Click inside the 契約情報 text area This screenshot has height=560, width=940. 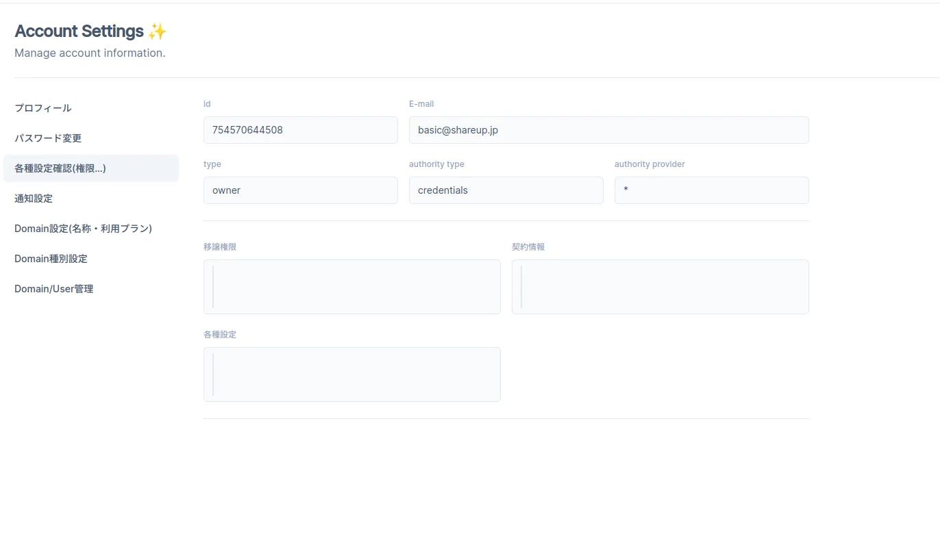coord(660,287)
